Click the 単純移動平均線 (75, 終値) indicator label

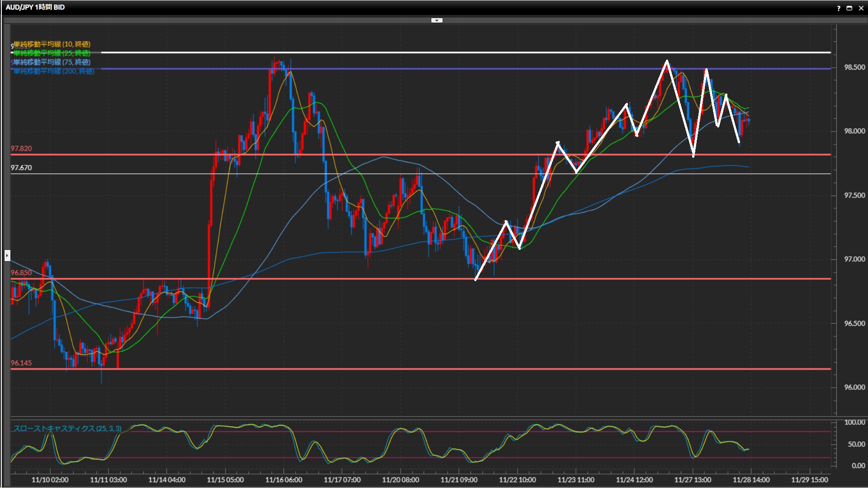point(52,62)
